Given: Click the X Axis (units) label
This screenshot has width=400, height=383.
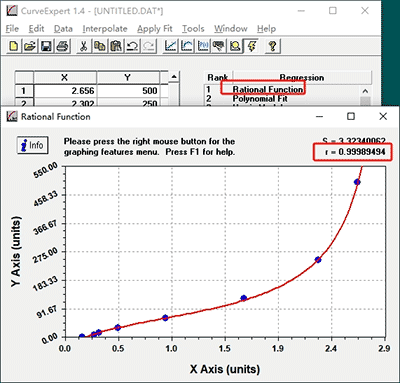Looking at the screenshot, I should pyautogui.click(x=225, y=369).
